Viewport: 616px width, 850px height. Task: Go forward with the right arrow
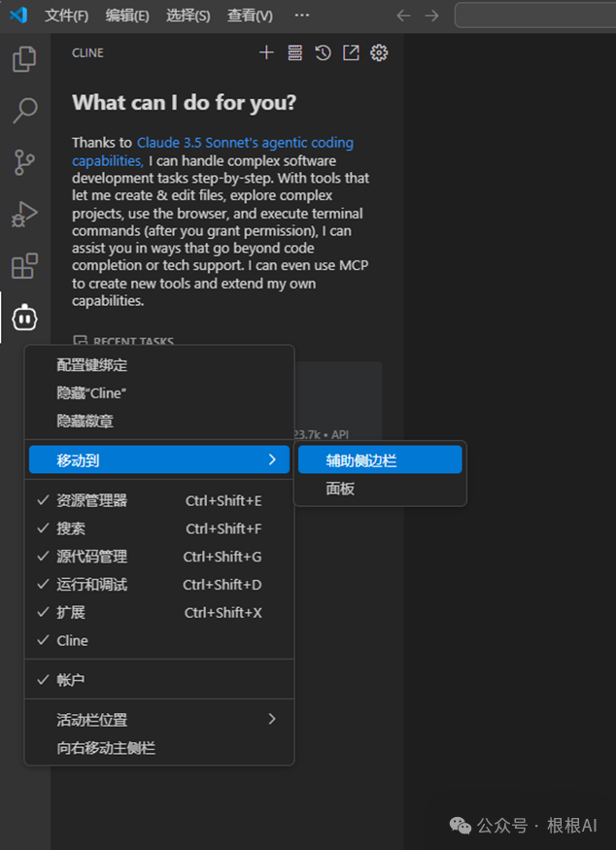click(x=431, y=16)
